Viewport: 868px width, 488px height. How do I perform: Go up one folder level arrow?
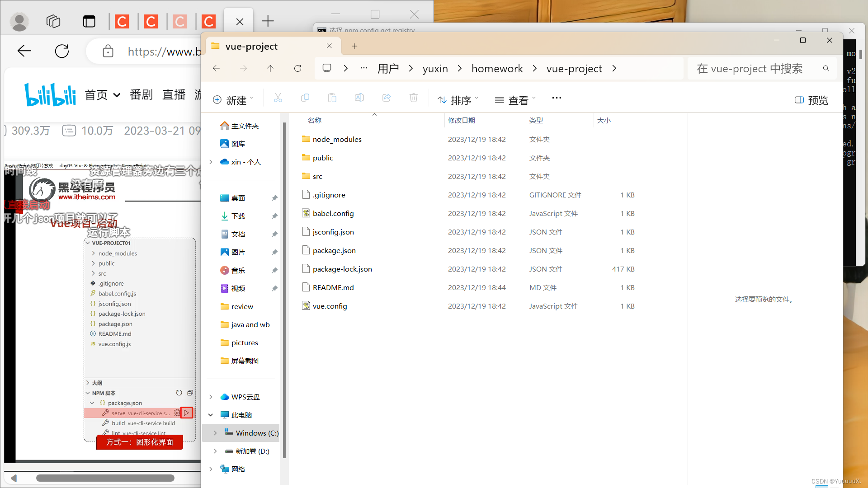point(270,68)
